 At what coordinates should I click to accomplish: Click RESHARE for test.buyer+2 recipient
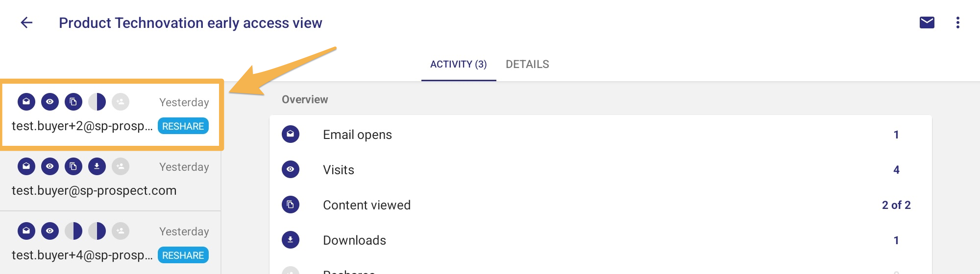pyautogui.click(x=183, y=126)
